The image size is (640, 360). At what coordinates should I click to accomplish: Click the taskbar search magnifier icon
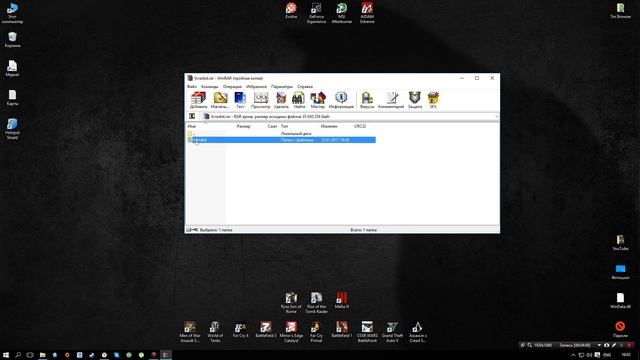point(18,355)
